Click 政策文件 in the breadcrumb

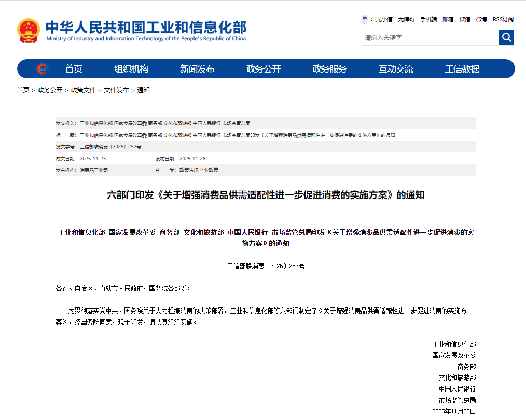point(84,90)
